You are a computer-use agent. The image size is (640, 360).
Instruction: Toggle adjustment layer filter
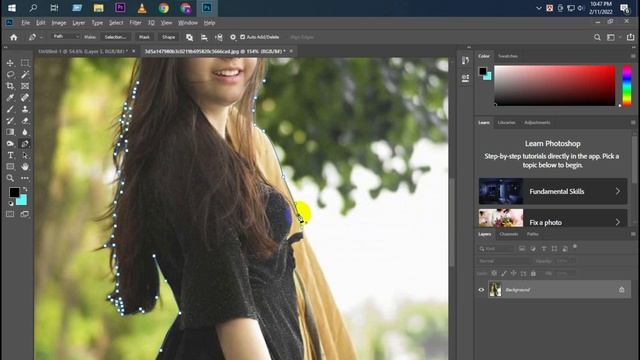click(x=533, y=249)
